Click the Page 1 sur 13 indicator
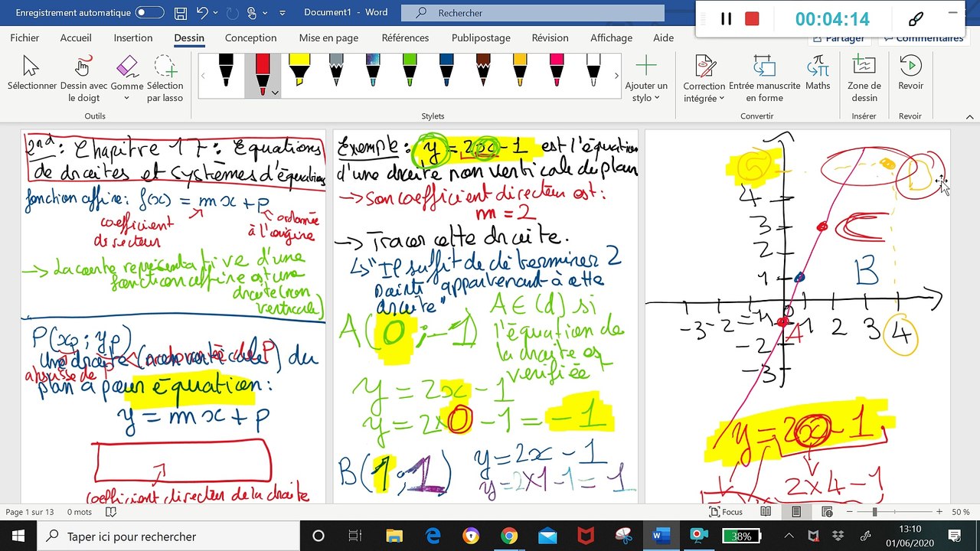This screenshot has width=980, height=551. 30,512
